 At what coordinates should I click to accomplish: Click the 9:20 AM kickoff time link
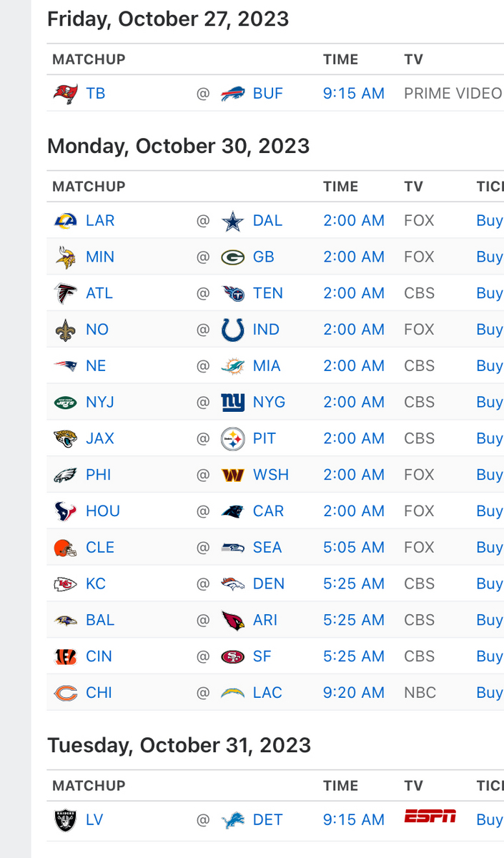point(353,692)
